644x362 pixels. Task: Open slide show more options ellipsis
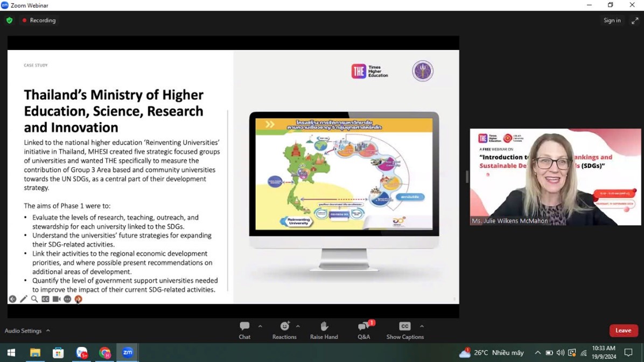click(x=67, y=299)
